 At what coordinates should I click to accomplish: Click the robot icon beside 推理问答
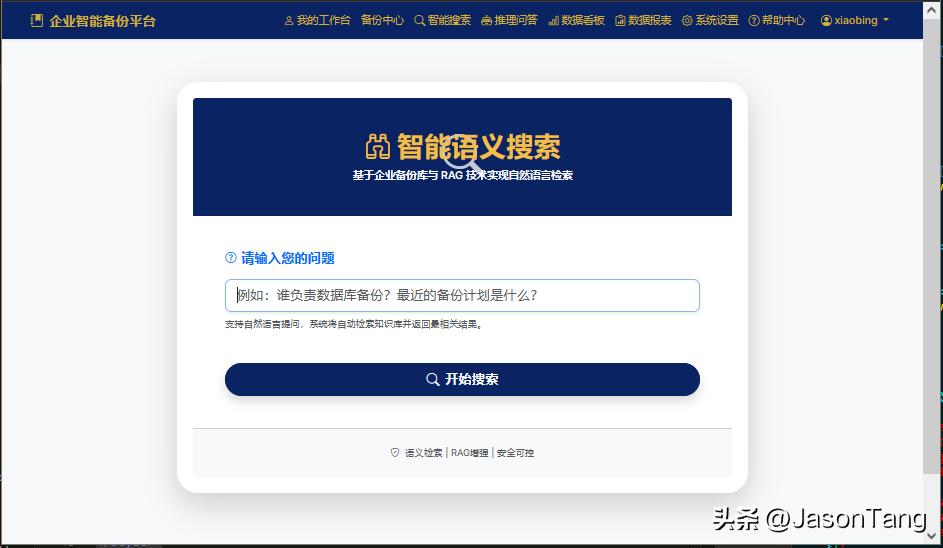coord(487,20)
